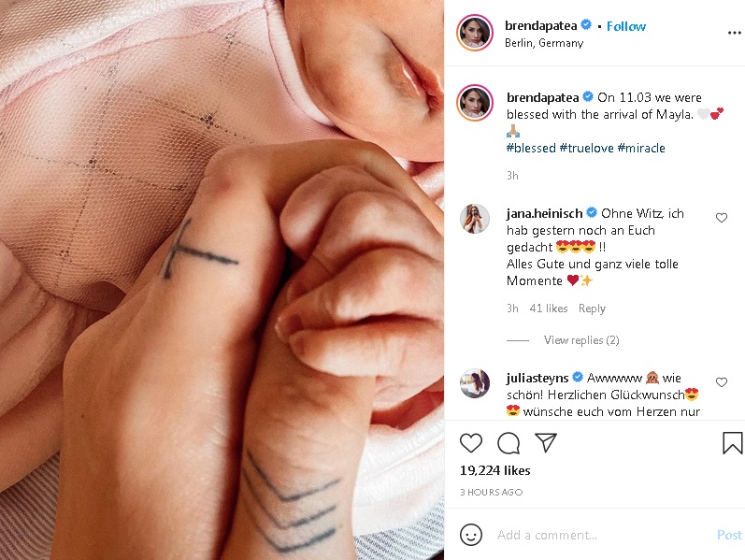This screenshot has width=745, height=560.
Task: Open Berlin, Germany location
Action: click(544, 43)
